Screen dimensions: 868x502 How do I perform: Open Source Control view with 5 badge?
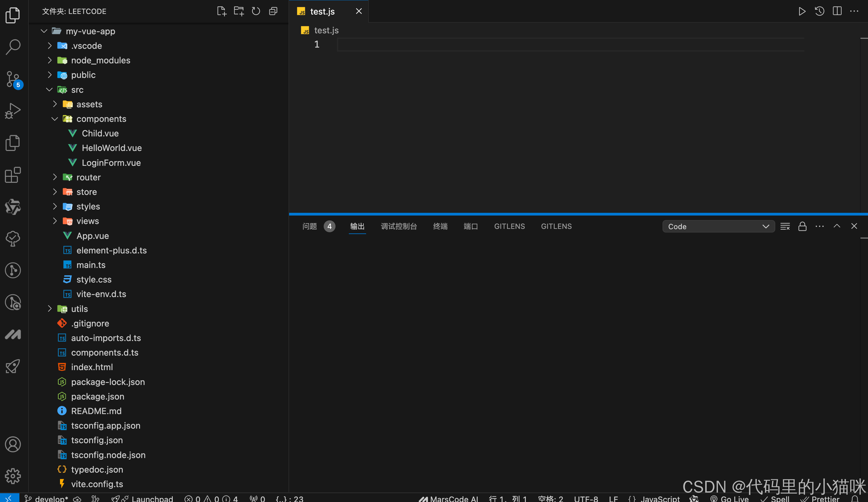tap(13, 79)
